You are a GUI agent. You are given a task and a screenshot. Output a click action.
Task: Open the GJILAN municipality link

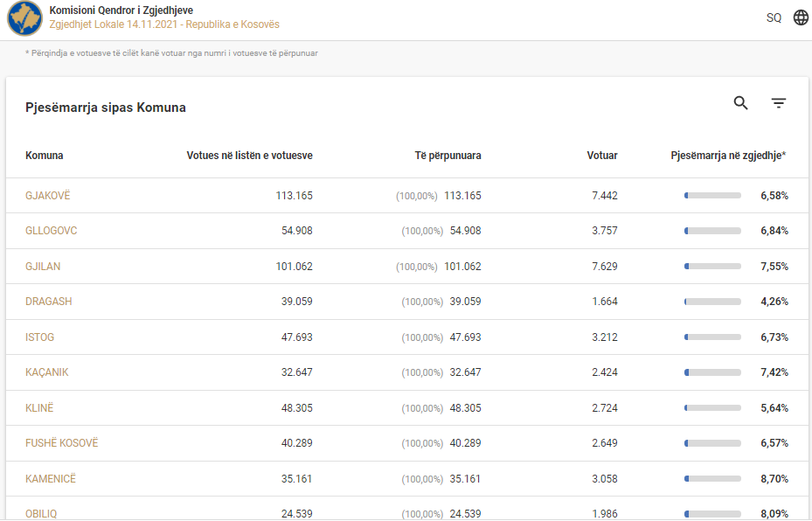click(x=43, y=267)
